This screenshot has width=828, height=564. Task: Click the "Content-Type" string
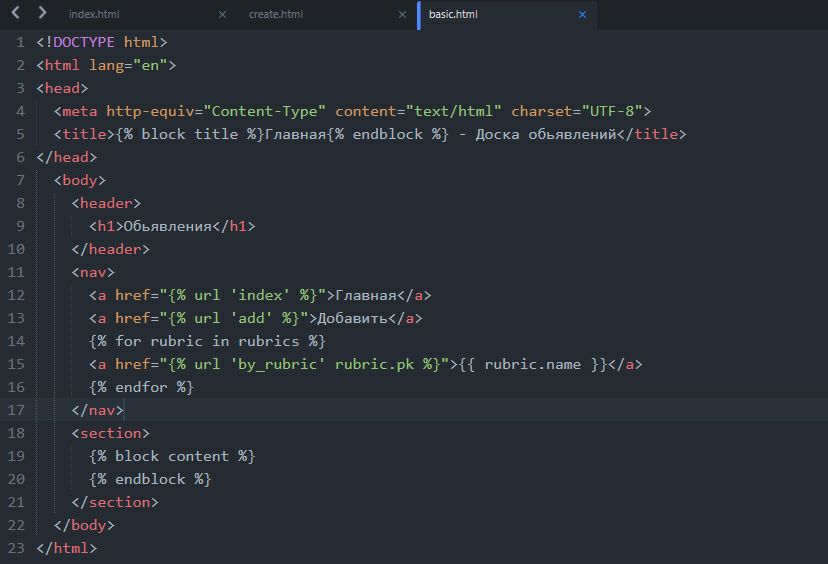click(265, 111)
